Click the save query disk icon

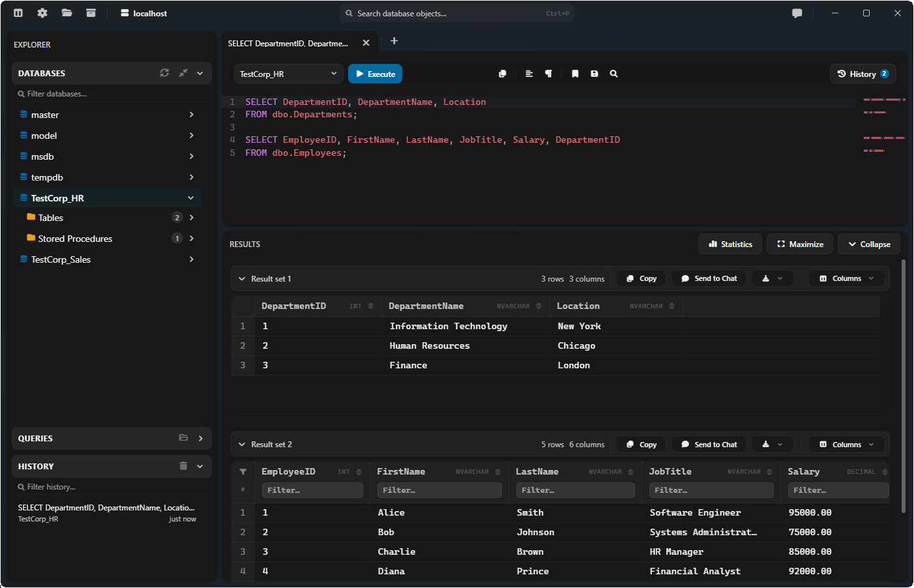pyautogui.click(x=595, y=74)
